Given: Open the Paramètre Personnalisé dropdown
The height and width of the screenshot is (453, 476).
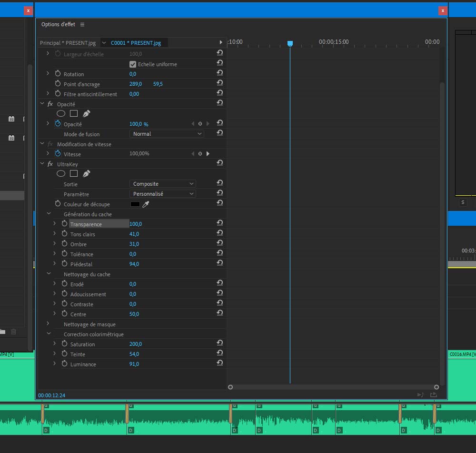Looking at the screenshot, I should click(x=163, y=194).
